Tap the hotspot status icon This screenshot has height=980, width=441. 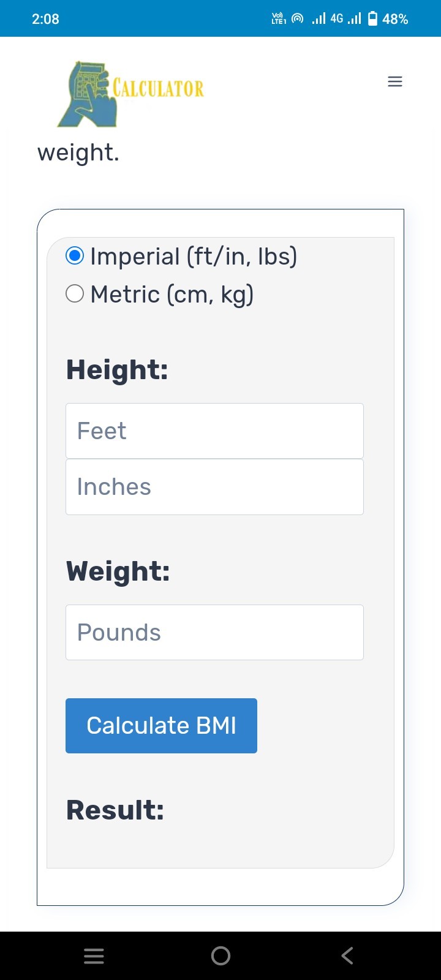(x=297, y=18)
